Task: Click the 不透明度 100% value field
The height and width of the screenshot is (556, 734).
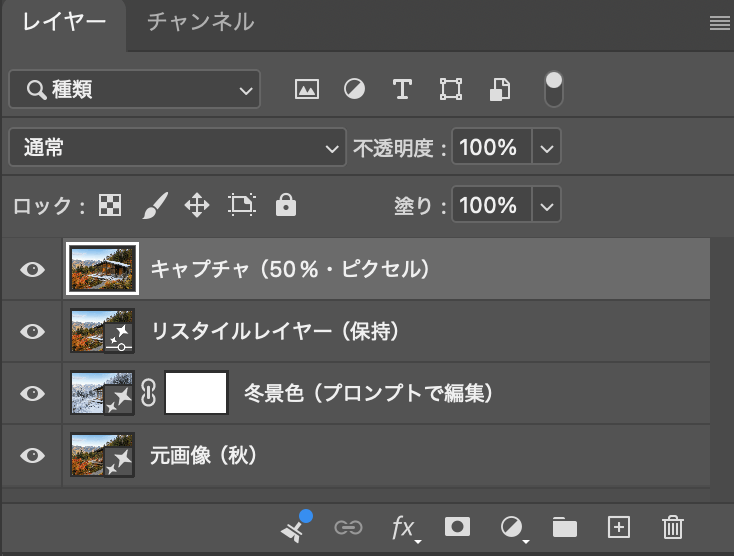Action: pos(492,147)
